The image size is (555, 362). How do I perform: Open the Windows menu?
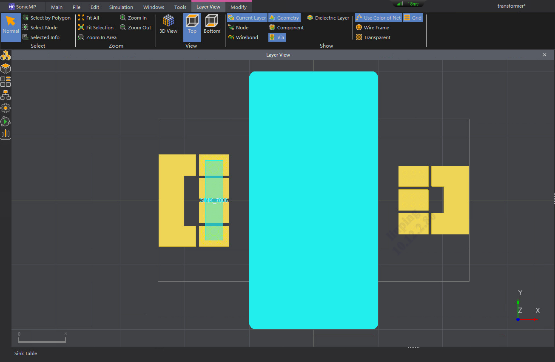point(154,7)
